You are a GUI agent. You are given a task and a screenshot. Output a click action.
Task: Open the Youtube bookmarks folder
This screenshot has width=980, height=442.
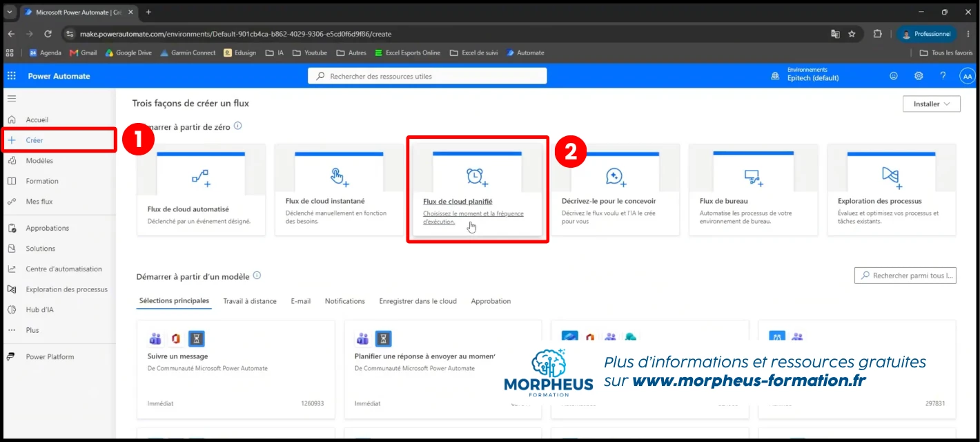[310, 52]
